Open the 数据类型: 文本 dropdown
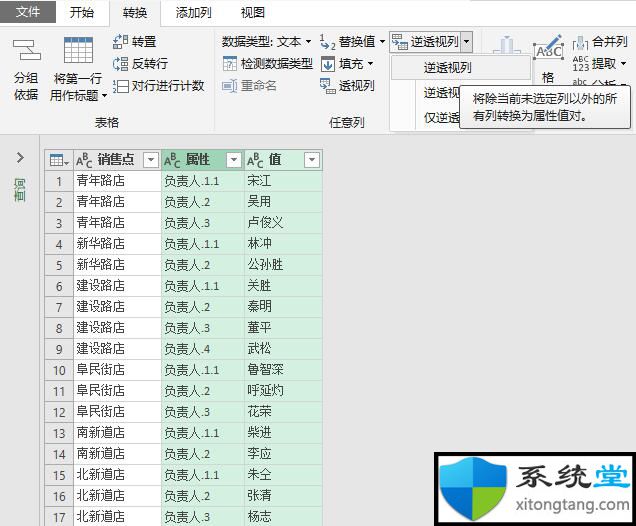This screenshot has width=636, height=526. (266, 41)
